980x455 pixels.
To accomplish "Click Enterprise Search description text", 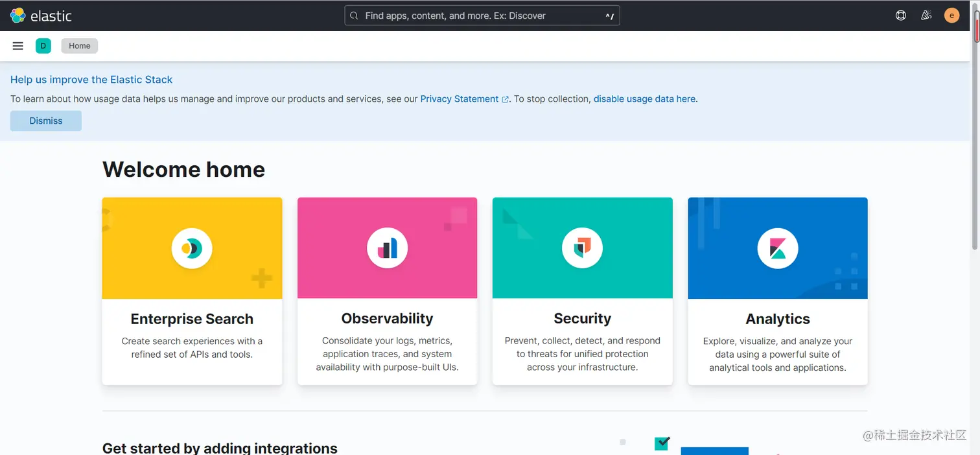I will (192, 348).
